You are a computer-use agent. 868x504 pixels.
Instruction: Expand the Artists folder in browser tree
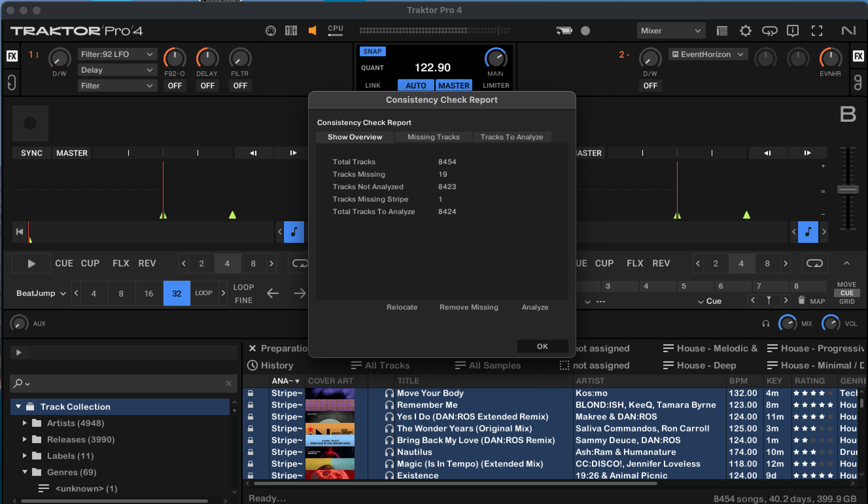25,423
